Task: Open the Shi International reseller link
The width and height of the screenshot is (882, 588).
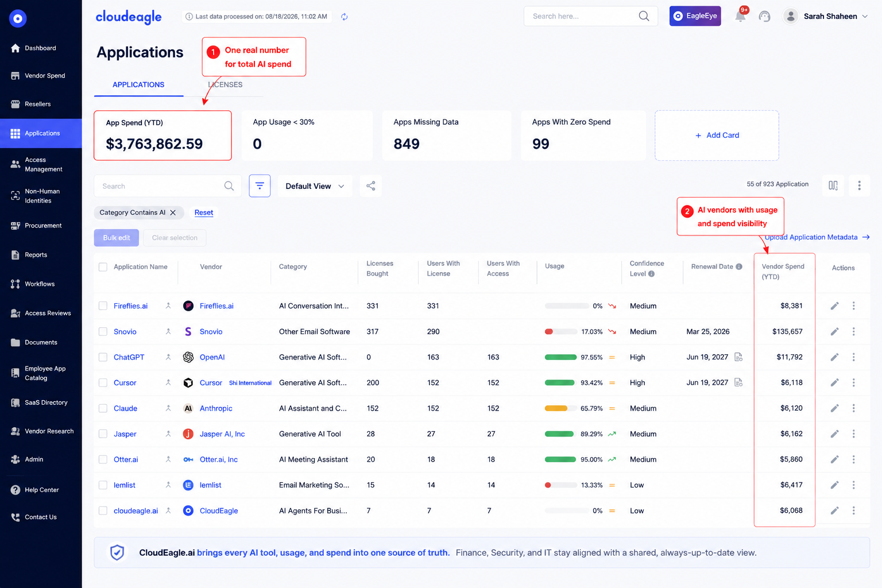Action: click(x=250, y=383)
